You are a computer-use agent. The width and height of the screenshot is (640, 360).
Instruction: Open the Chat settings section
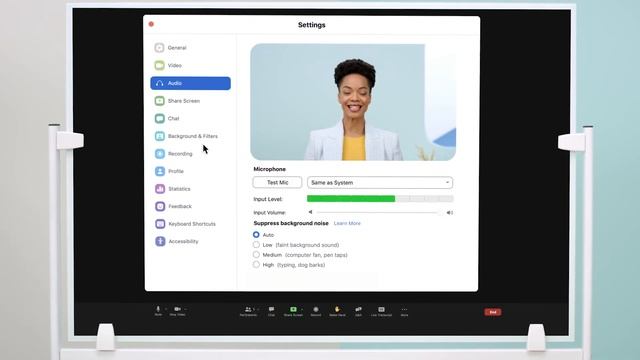(x=168, y=118)
